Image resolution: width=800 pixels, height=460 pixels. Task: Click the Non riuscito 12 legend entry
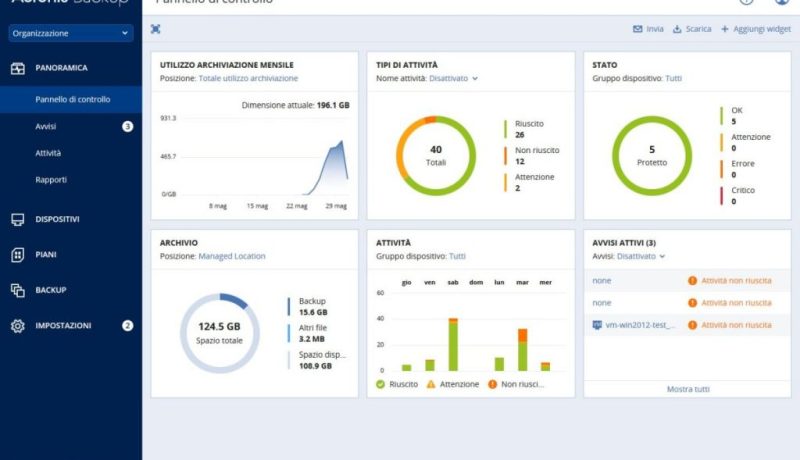(532, 156)
